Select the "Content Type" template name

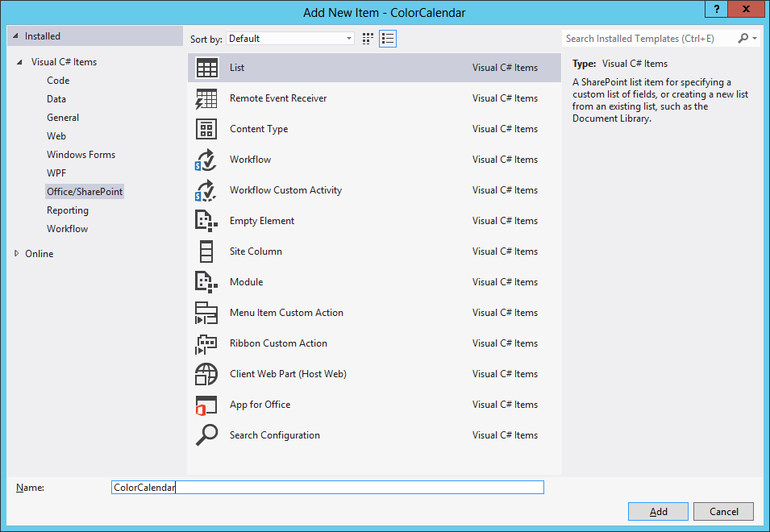click(259, 129)
